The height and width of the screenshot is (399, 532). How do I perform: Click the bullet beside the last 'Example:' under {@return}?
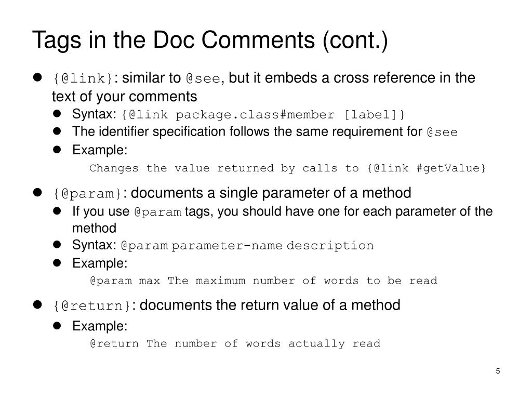57,326
